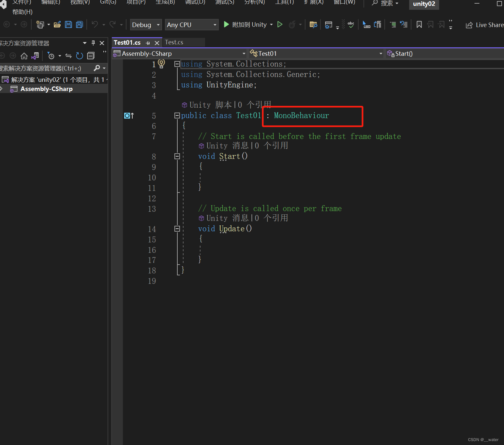The image size is (504, 445).
Task: Save the Test01.cs file
Action: point(68,24)
